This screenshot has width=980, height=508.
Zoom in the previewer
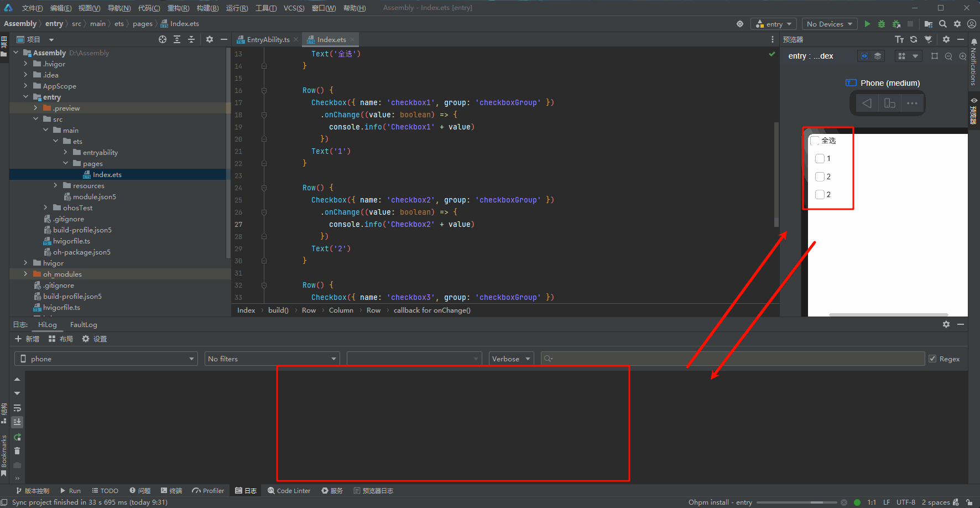962,56
